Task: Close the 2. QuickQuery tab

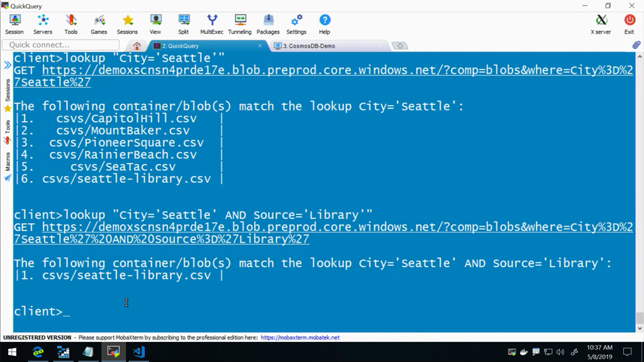Action: (x=260, y=46)
